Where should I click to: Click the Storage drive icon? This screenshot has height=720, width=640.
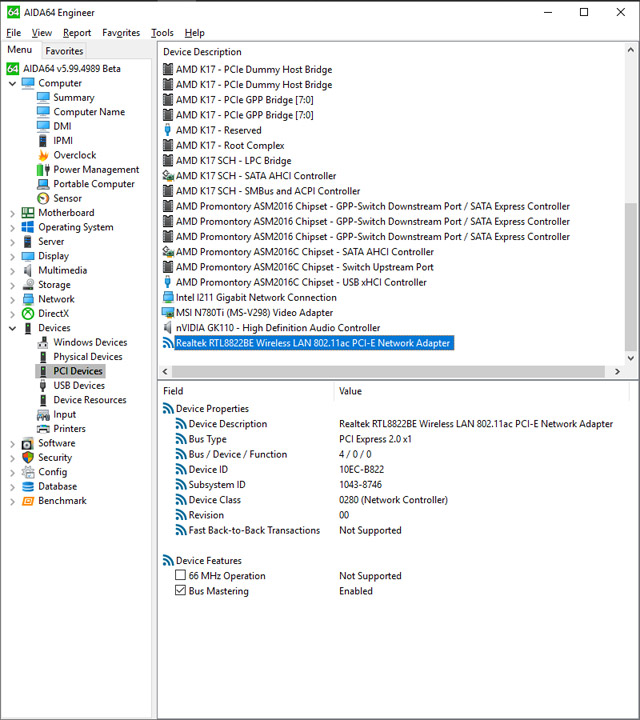(x=28, y=285)
